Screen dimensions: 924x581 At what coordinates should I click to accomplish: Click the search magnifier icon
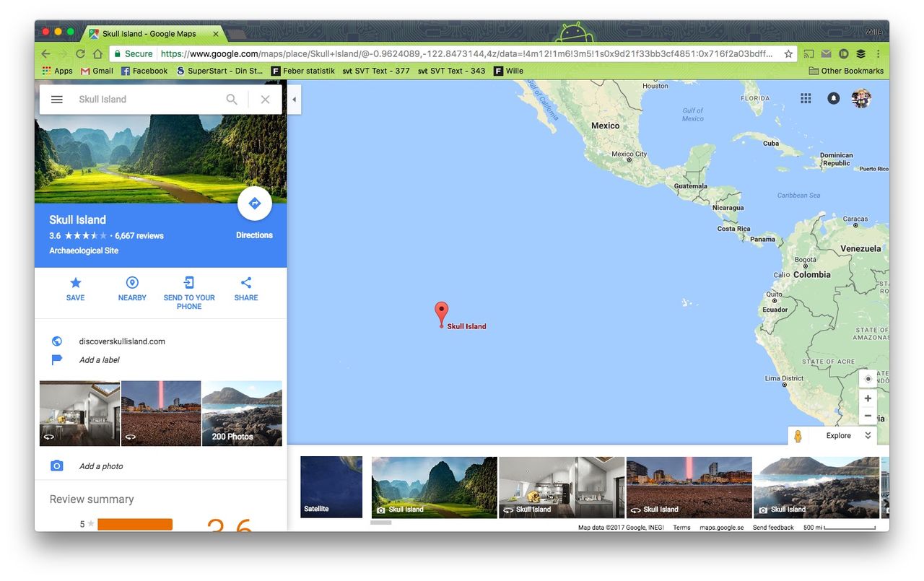pos(232,100)
